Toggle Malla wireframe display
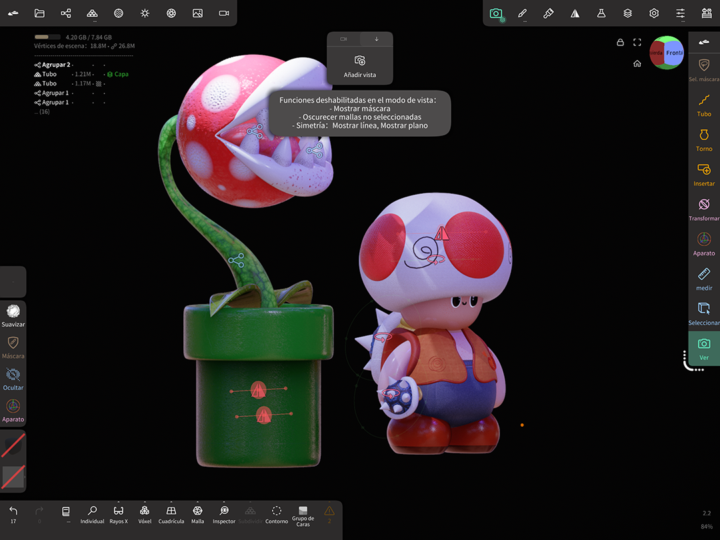Viewport: 720px width, 540px height. 197,514
